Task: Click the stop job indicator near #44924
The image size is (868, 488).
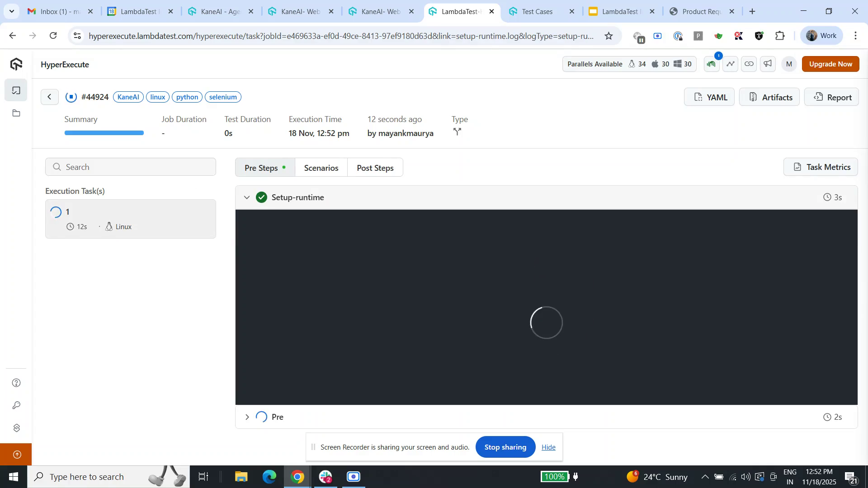Action: click(x=71, y=97)
